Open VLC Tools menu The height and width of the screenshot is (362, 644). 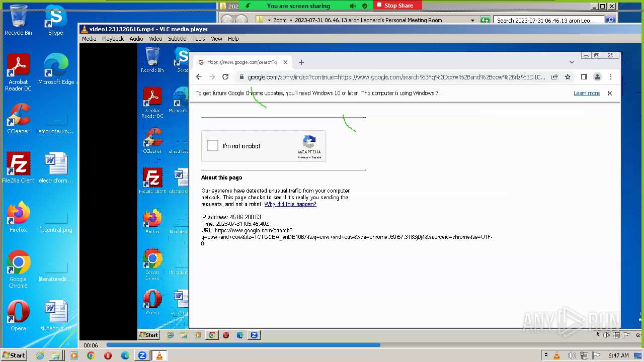[x=199, y=39]
